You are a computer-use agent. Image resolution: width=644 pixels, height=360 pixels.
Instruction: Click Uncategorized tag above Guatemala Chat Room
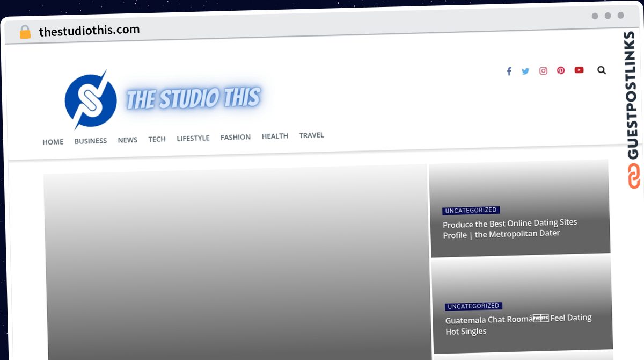tap(473, 306)
